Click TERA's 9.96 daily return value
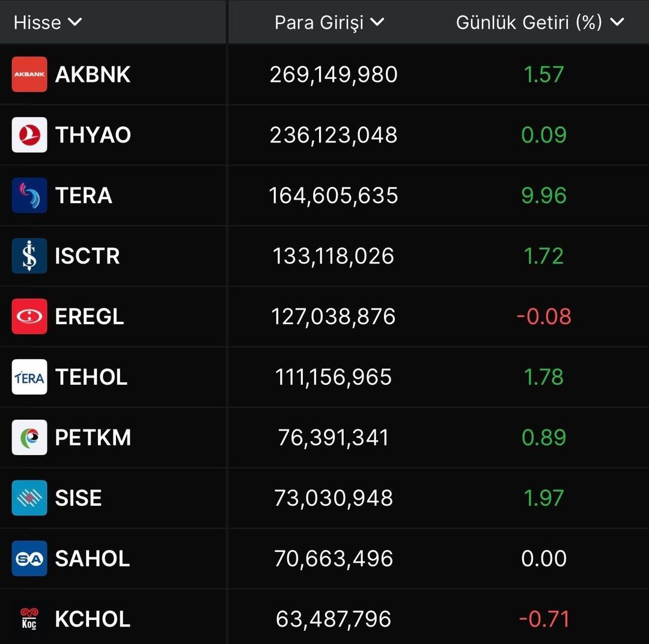The width and height of the screenshot is (649, 644). pyautogui.click(x=544, y=195)
